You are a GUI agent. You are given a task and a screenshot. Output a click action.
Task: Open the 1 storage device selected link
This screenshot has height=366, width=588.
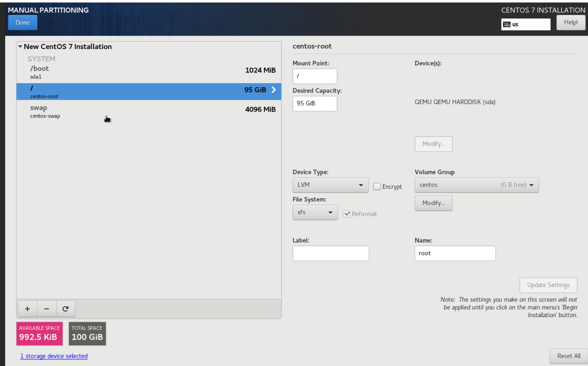tap(54, 356)
